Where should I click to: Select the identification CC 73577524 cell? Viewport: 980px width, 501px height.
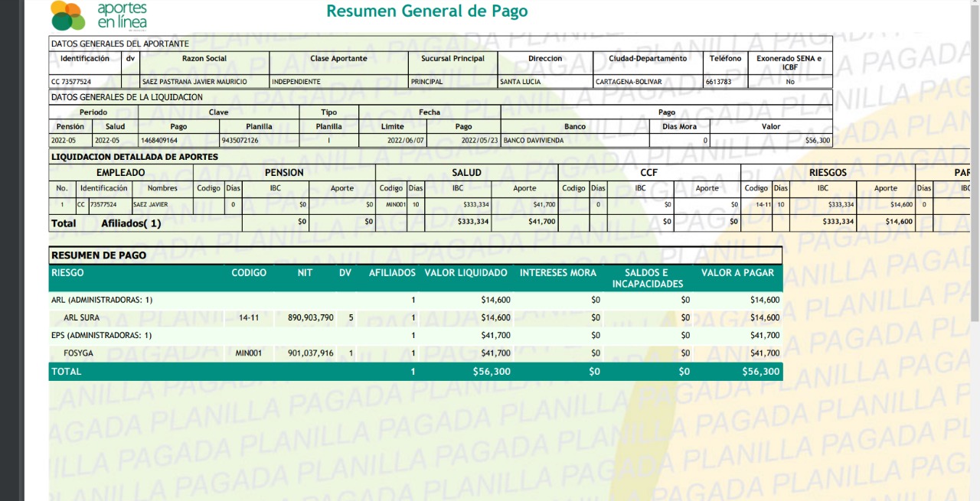pyautogui.click(x=71, y=82)
